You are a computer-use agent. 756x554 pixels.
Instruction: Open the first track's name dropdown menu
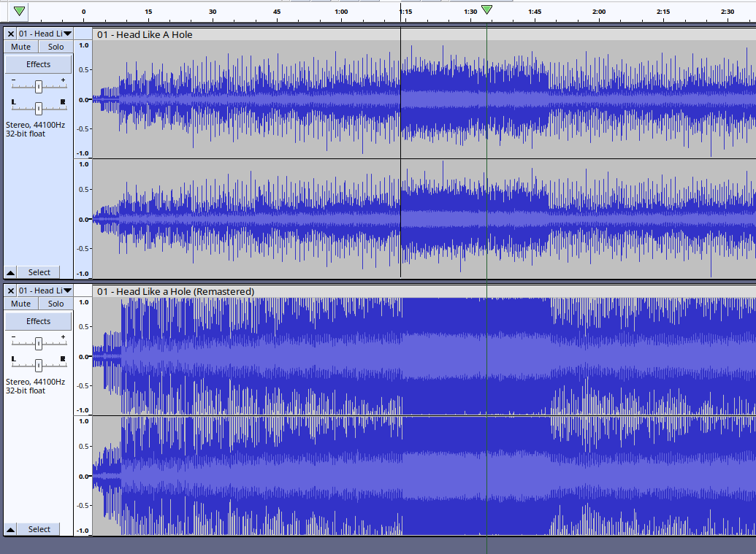45,34
